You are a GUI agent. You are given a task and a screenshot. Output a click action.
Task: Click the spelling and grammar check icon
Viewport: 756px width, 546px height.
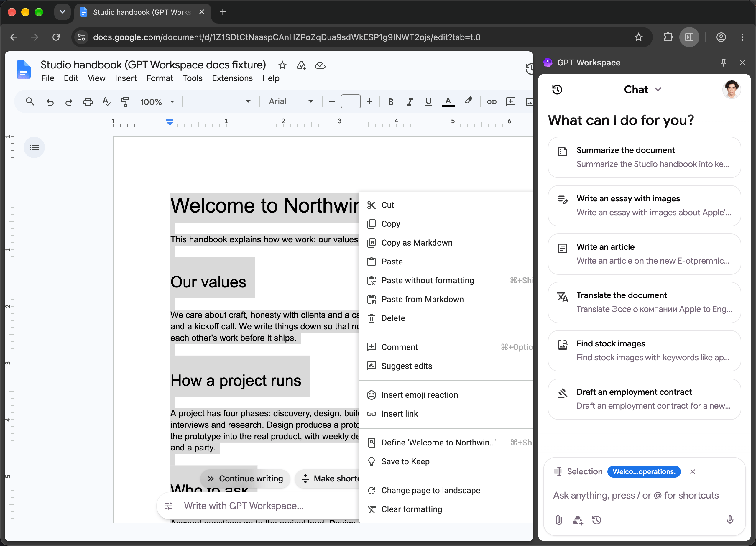pos(106,101)
